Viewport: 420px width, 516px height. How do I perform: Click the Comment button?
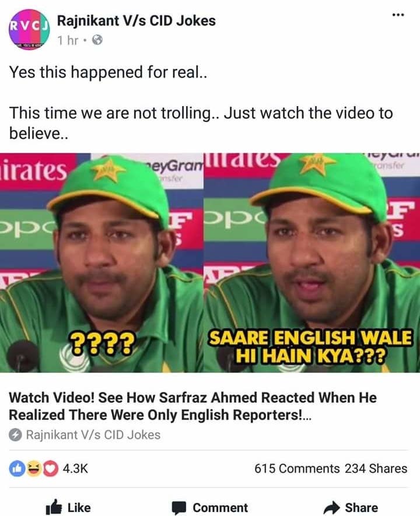210,507
